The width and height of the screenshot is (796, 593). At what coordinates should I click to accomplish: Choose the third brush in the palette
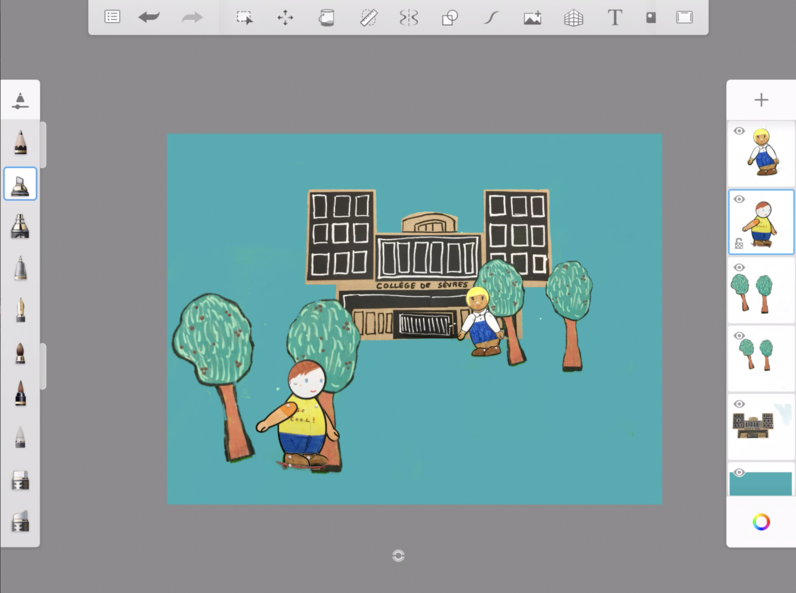[20, 226]
